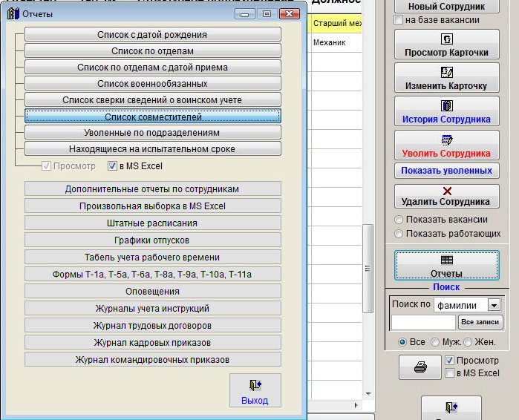Click the 'Просмотр' checkbox in Отчеты window
Viewport: 519px width, 420px height.
(46, 165)
